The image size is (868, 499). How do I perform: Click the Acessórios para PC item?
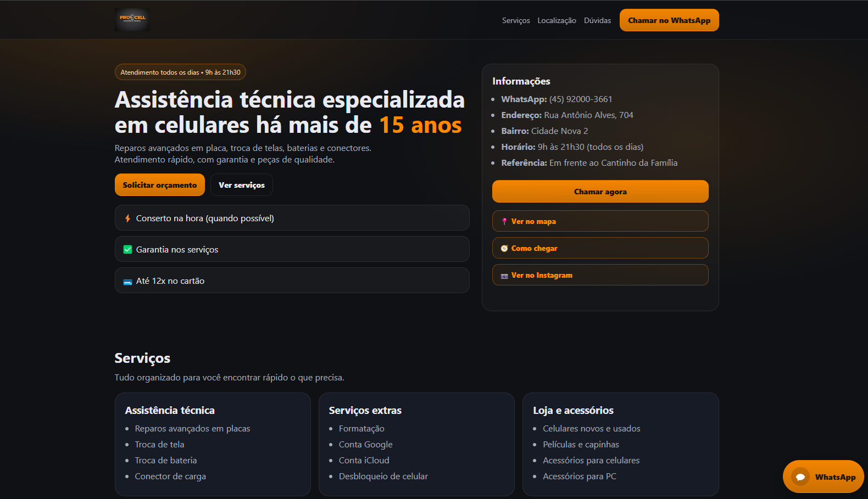[x=580, y=476]
